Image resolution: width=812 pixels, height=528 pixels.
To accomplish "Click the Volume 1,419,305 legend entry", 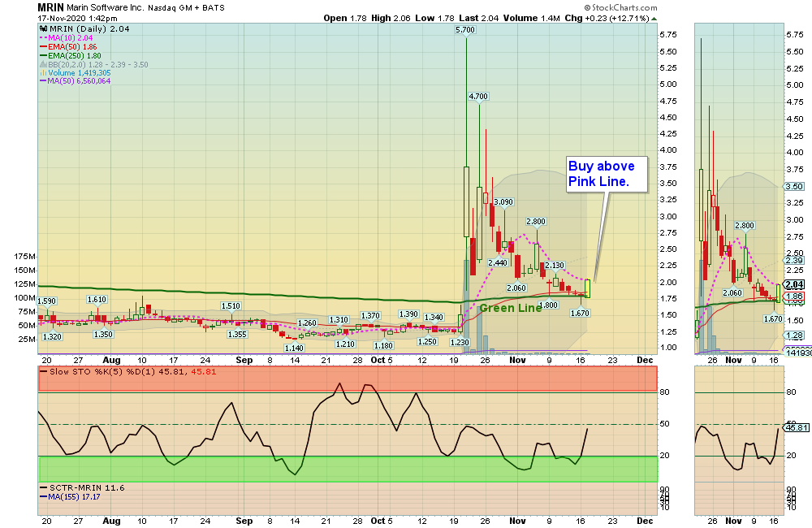I will [80, 73].
